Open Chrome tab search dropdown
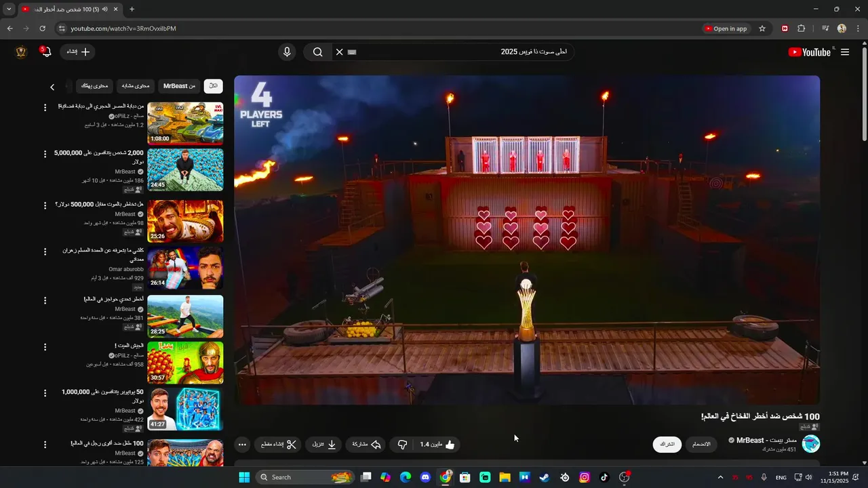868x488 pixels. click(x=8, y=9)
